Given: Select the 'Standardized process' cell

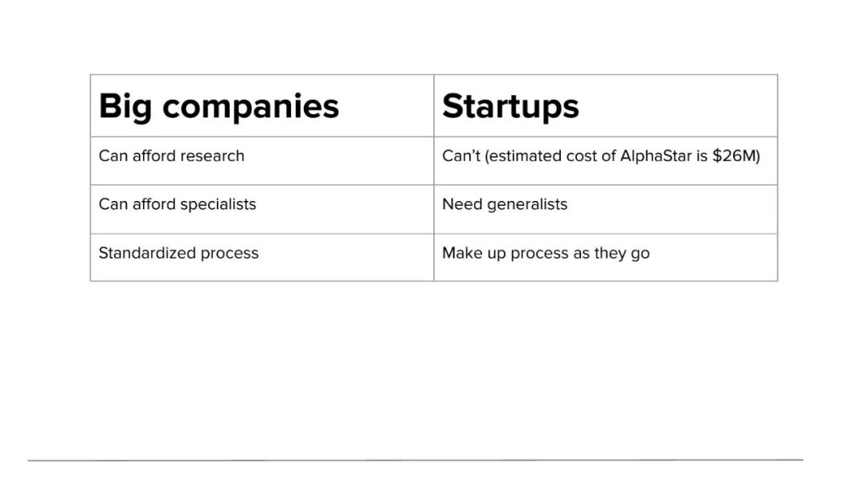Looking at the screenshot, I should [x=262, y=257].
